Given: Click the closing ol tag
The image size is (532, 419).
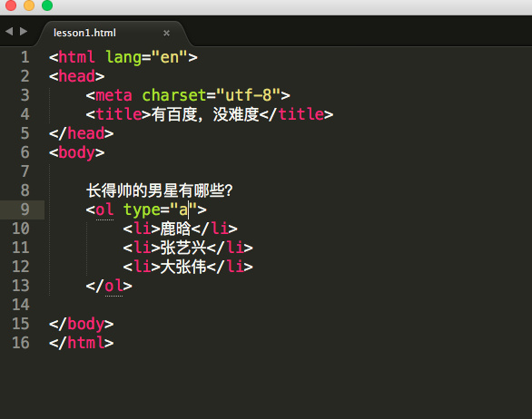Looking at the screenshot, I should pos(109,286).
